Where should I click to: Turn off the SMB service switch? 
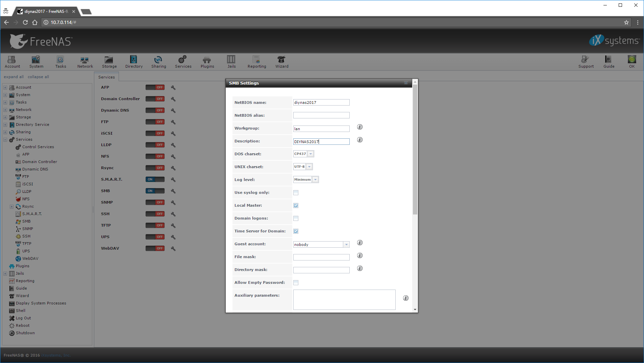click(x=155, y=191)
